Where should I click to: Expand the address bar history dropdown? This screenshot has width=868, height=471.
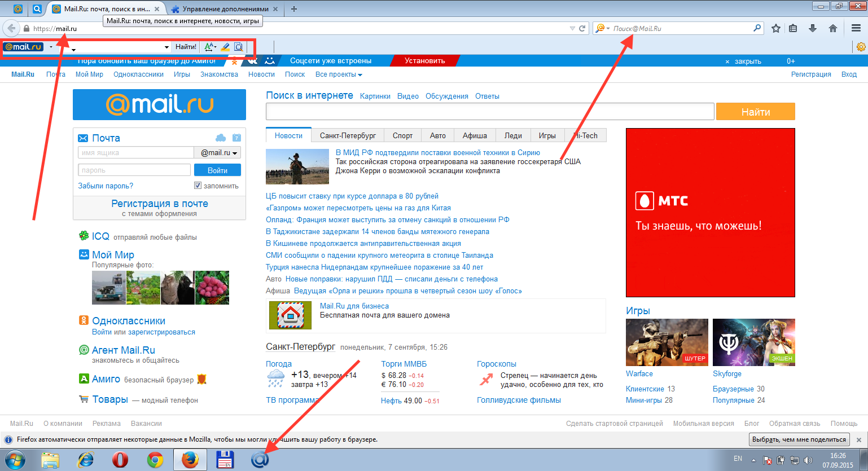pyautogui.click(x=572, y=28)
